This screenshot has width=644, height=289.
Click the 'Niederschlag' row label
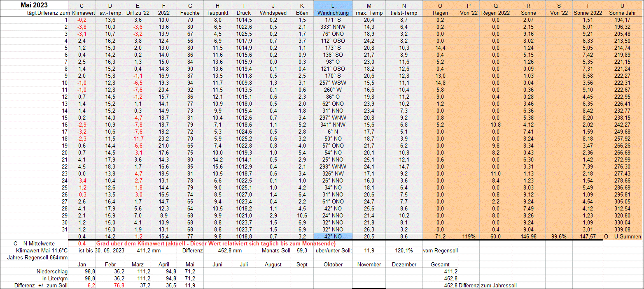[52, 271]
